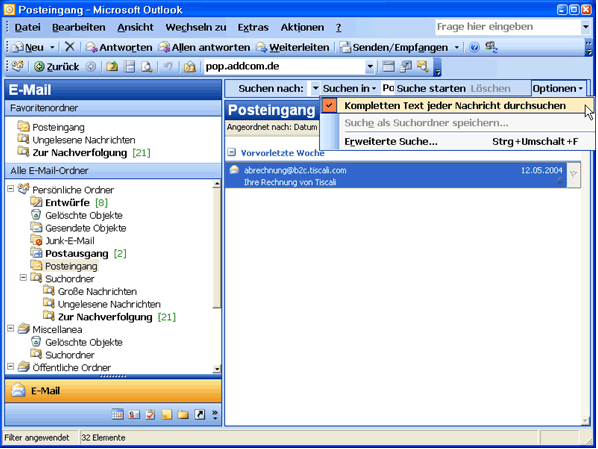Open the blue help question-mark icon
Image resolution: width=598 pixels, height=449 pixels.
(474, 47)
